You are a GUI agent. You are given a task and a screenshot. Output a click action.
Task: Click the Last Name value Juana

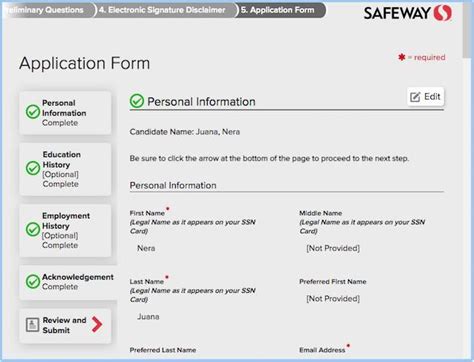148,317
